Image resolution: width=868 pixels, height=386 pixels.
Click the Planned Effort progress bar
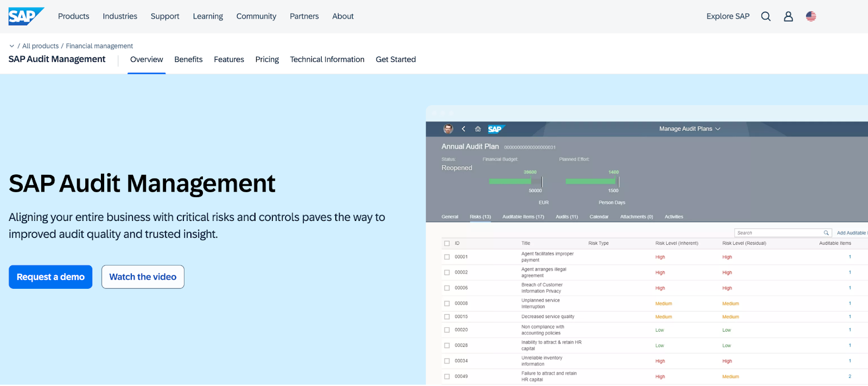tap(592, 181)
